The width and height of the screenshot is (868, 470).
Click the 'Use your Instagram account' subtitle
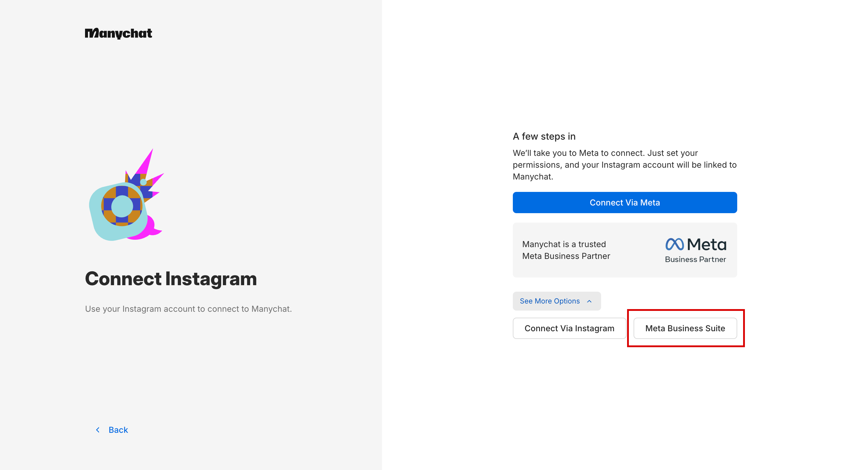(188, 309)
